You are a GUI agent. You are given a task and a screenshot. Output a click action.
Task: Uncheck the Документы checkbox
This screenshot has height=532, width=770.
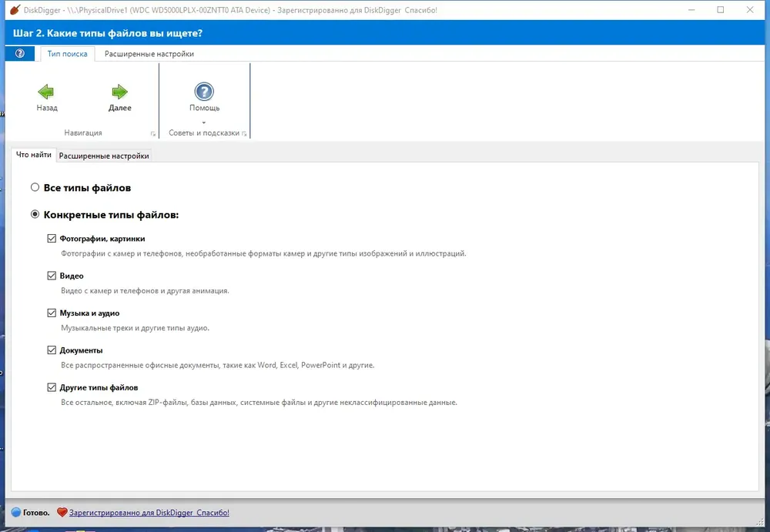[x=52, y=350]
